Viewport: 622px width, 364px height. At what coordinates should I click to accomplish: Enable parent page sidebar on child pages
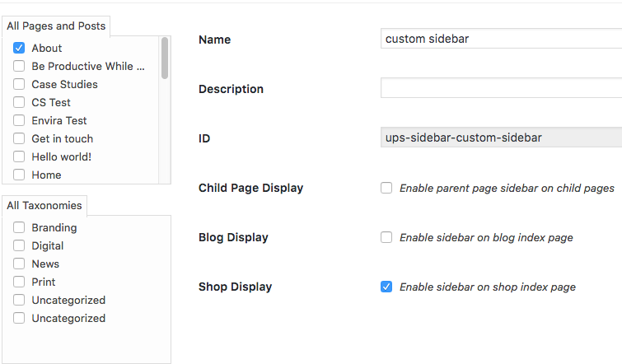(386, 188)
